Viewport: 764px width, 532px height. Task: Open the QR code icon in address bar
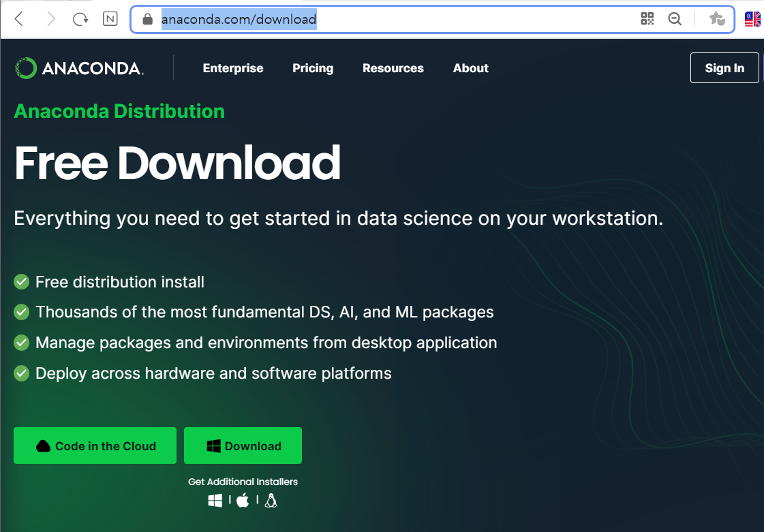click(x=647, y=19)
